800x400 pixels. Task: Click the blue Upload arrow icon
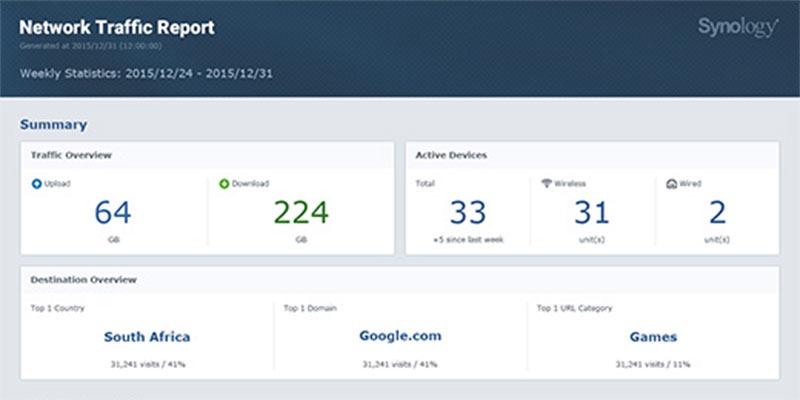click(x=36, y=184)
